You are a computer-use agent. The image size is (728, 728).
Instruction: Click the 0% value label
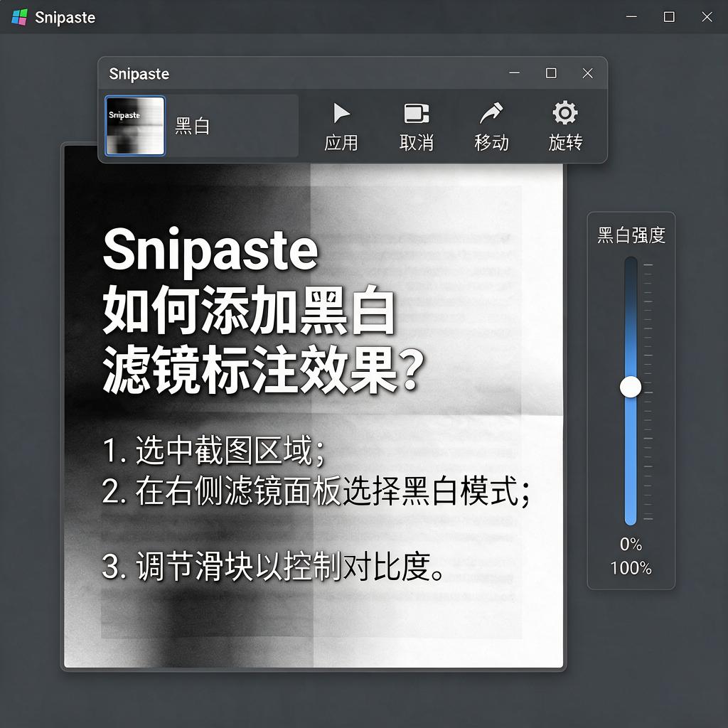[x=631, y=544]
